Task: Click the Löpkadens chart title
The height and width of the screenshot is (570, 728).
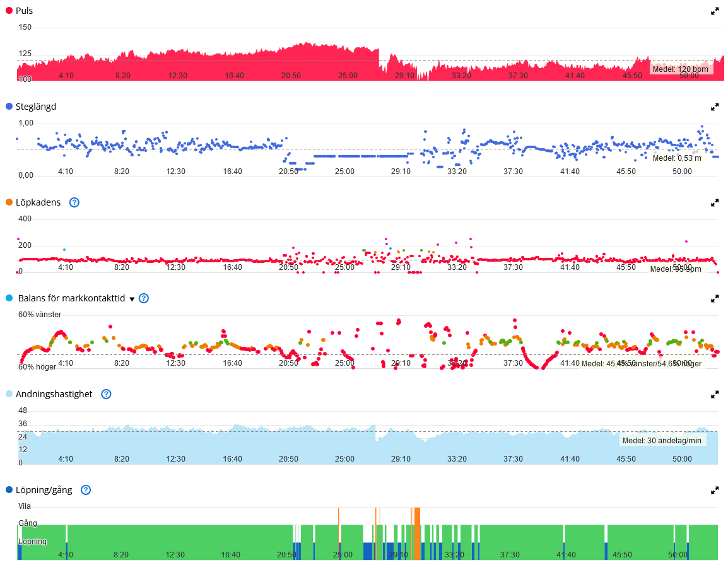Action: (38, 202)
